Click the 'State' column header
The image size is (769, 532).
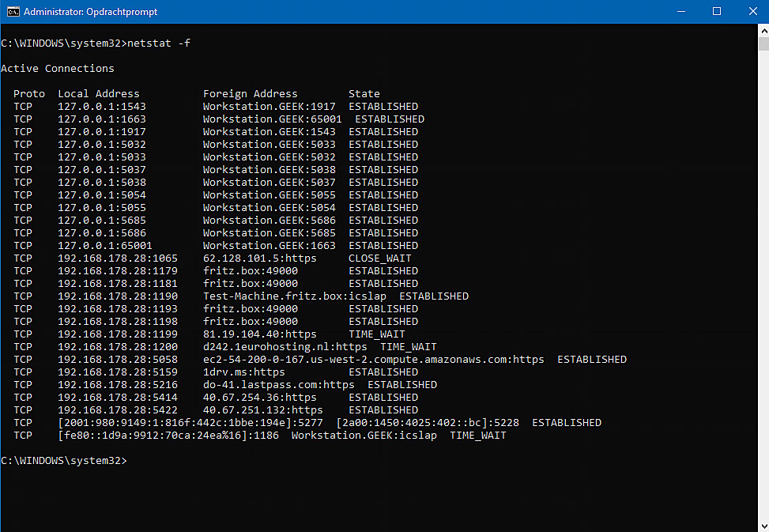pyautogui.click(x=364, y=93)
